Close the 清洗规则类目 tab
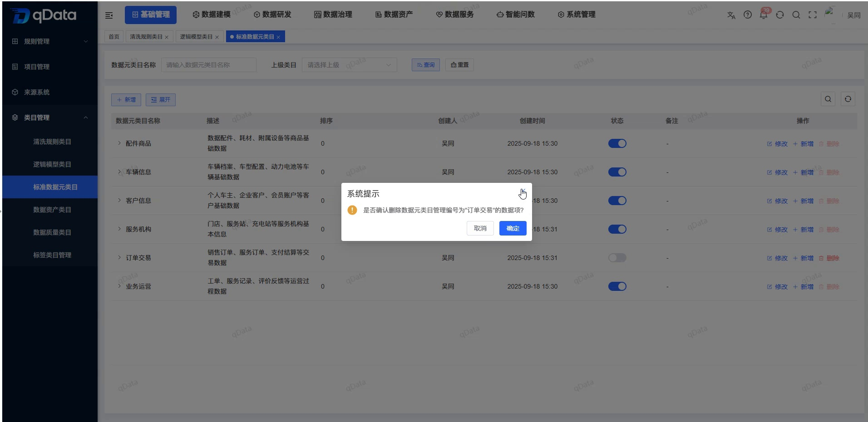This screenshot has height=422, width=868. coord(167,37)
